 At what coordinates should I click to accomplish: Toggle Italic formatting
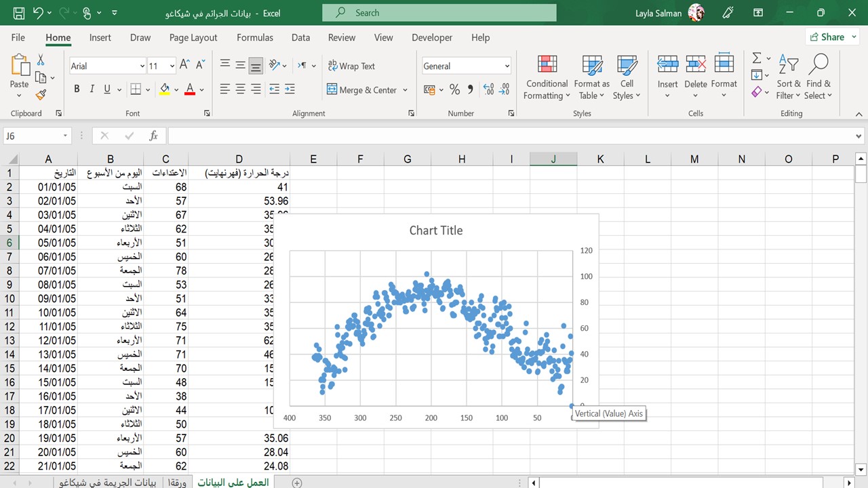92,89
